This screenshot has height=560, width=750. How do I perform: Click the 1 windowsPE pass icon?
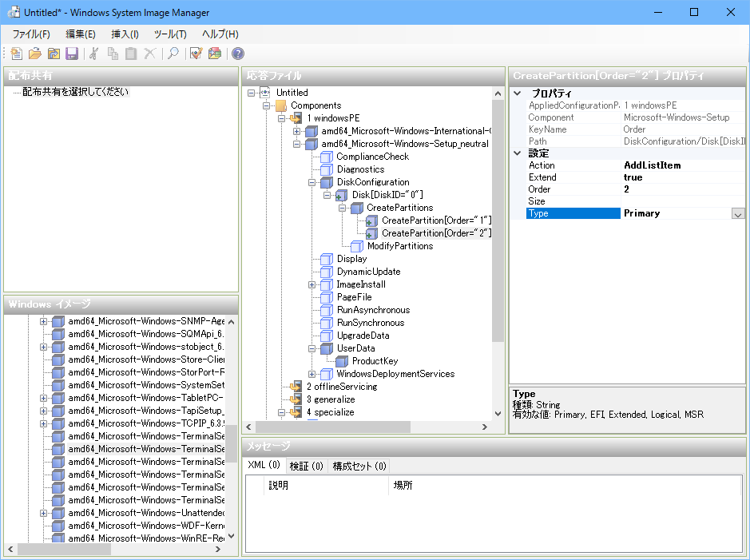click(x=296, y=118)
